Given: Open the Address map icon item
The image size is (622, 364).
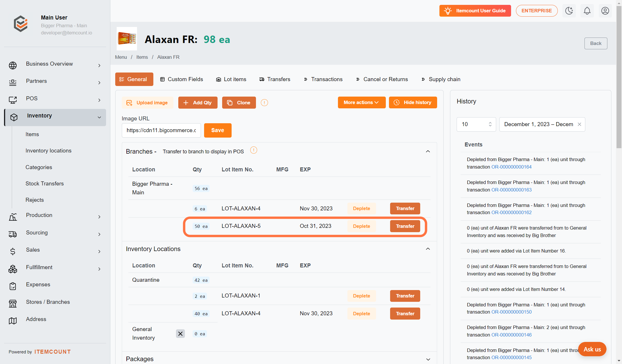Looking at the screenshot, I should (13, 321).
